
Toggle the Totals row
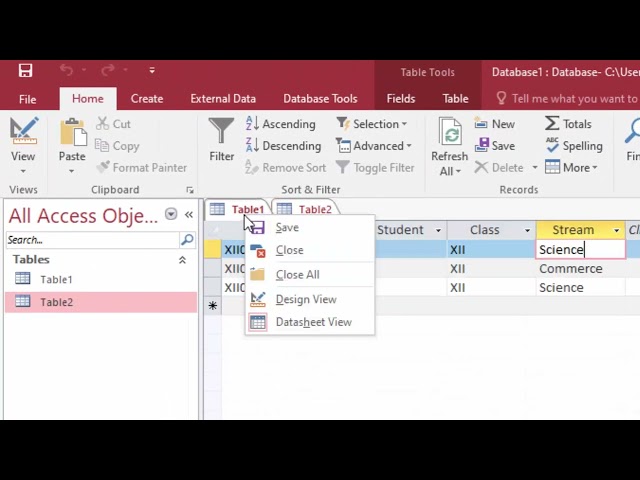(x=568, y=124)
